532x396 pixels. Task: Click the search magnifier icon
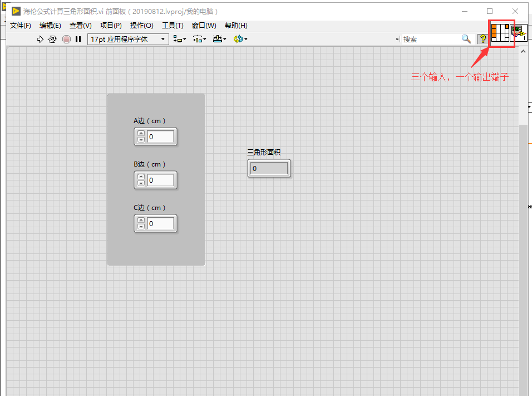click(466, 39)
